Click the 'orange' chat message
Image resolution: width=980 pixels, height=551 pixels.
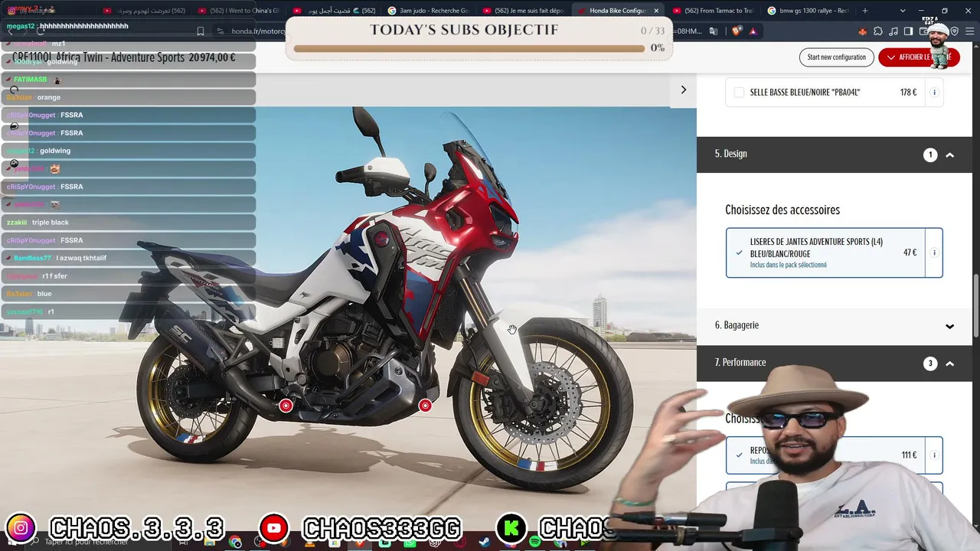pyautogui.click(x=49, y=97)
